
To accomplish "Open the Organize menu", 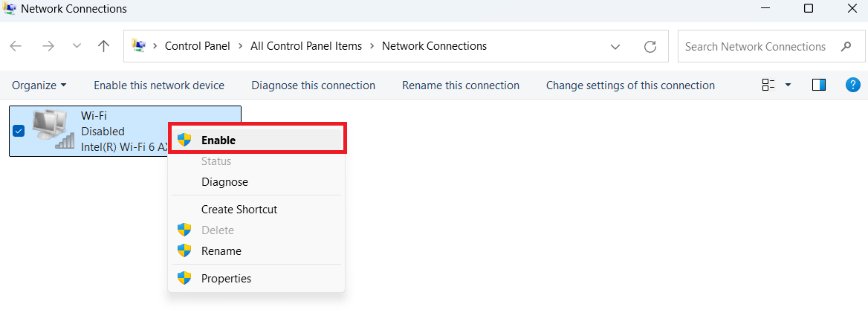I will tap(39, 85).
